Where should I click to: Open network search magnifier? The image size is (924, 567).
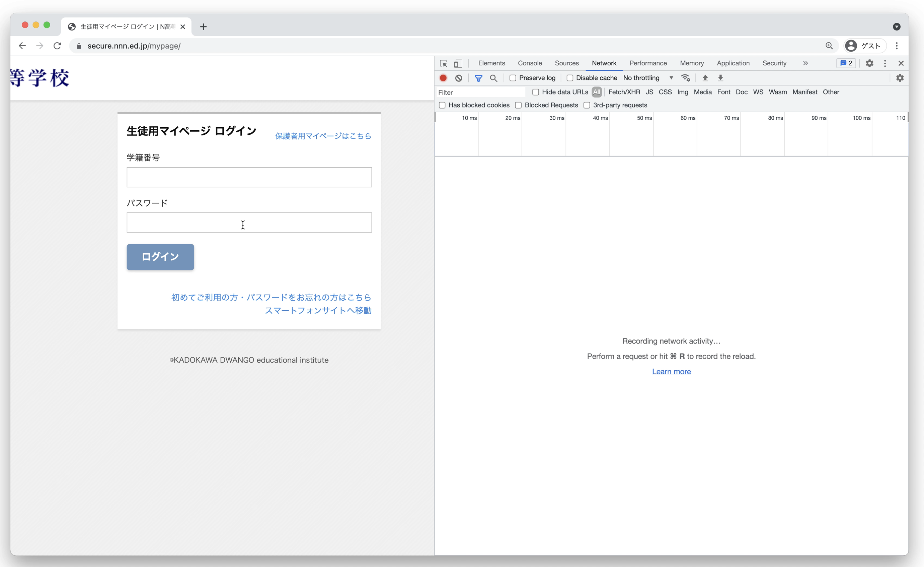[493, 78]
